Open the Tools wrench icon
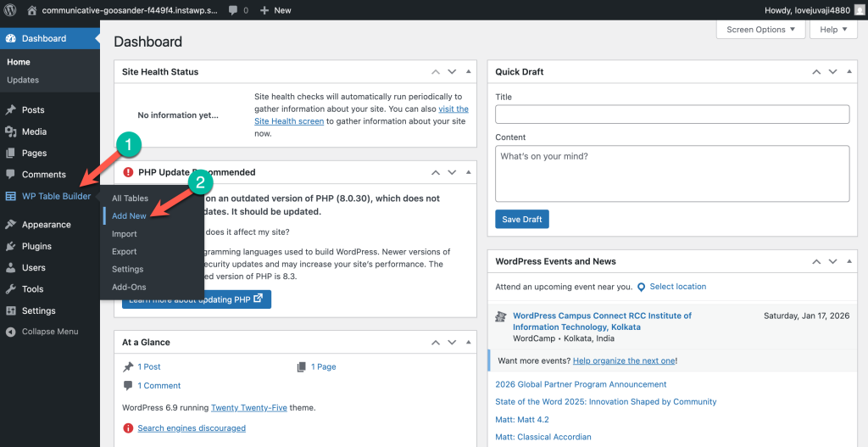Screen dimensions: 868x447 coord(11,289)
